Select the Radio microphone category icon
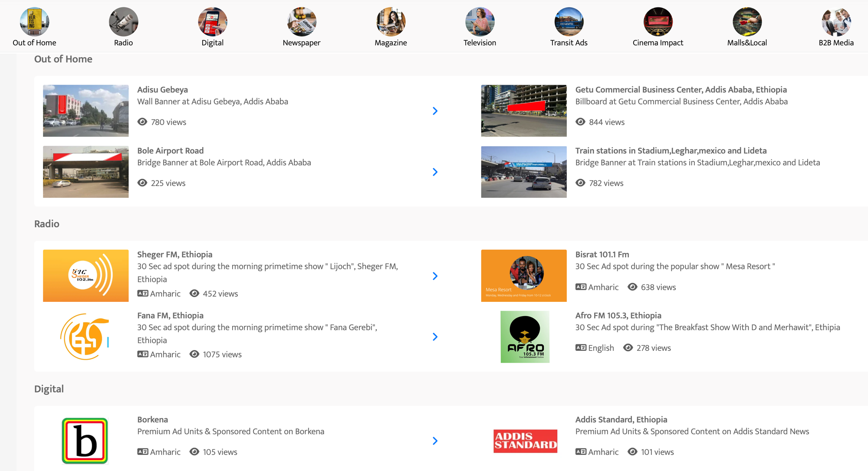868x471 pixels. pyautogui.click(x=124, y=22)
